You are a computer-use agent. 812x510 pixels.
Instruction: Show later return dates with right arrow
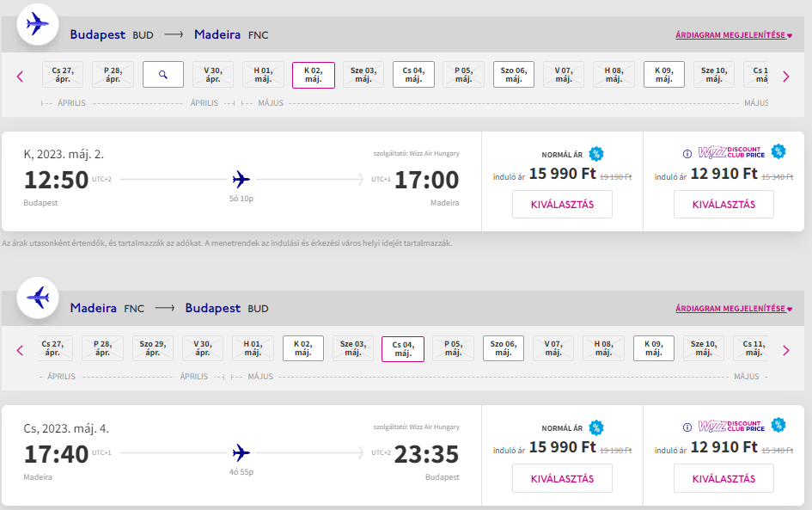785,349
